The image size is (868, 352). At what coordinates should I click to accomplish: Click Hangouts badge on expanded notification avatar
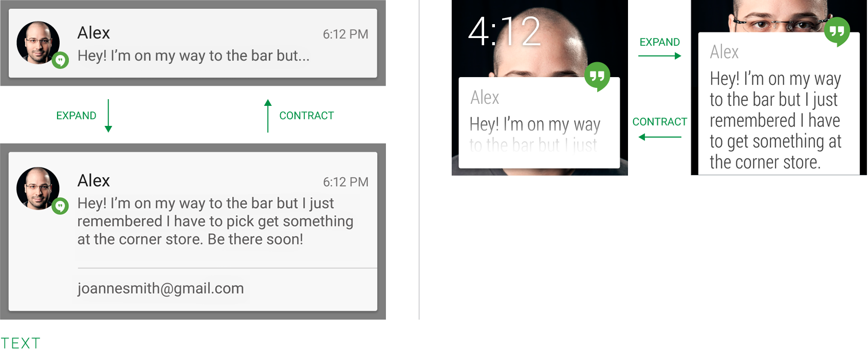pos(61,206)
